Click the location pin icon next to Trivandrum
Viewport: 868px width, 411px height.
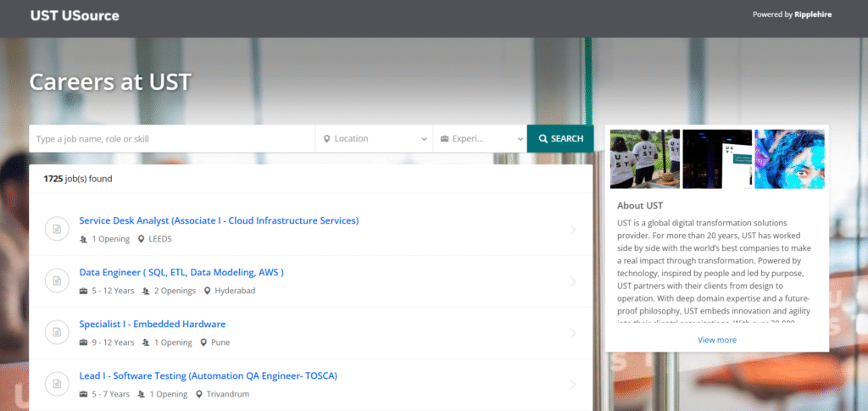point(199,394)
